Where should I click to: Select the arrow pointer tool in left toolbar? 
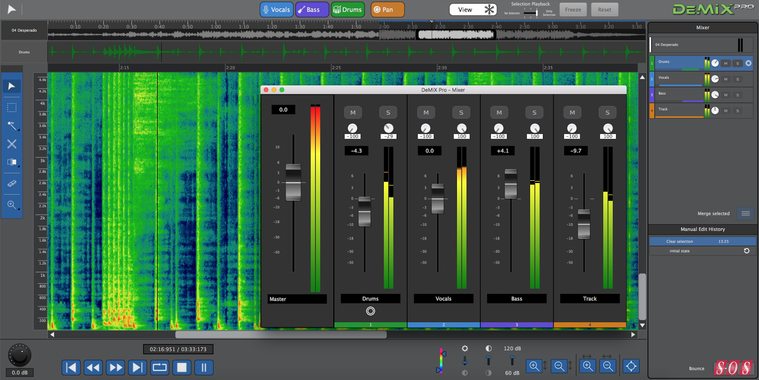click(12, 87)
